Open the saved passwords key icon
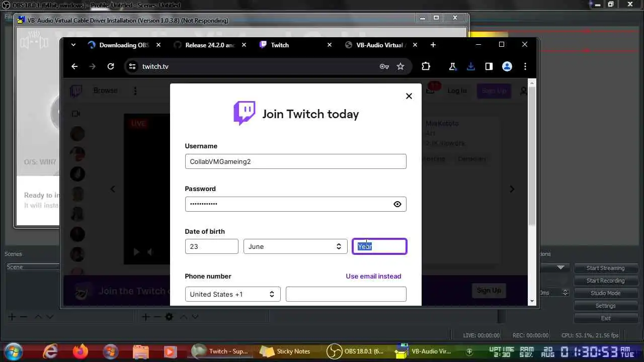This screenshot has height=362, width=644. (384, 66)
